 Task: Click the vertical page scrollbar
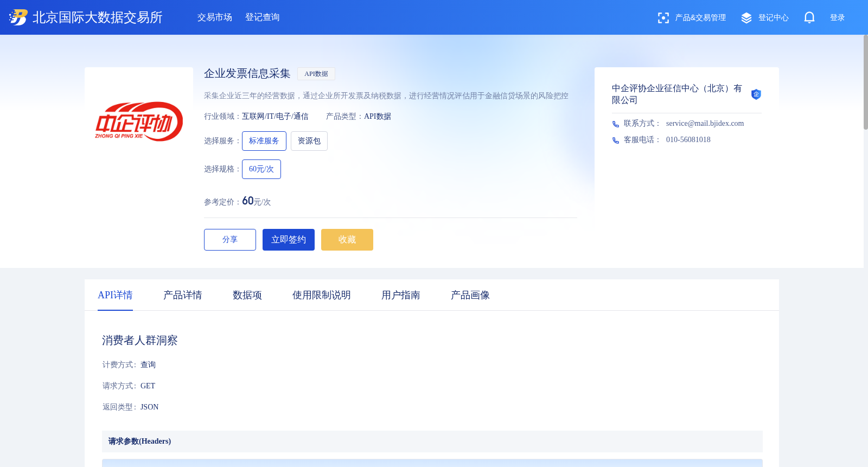pos(866,82)
